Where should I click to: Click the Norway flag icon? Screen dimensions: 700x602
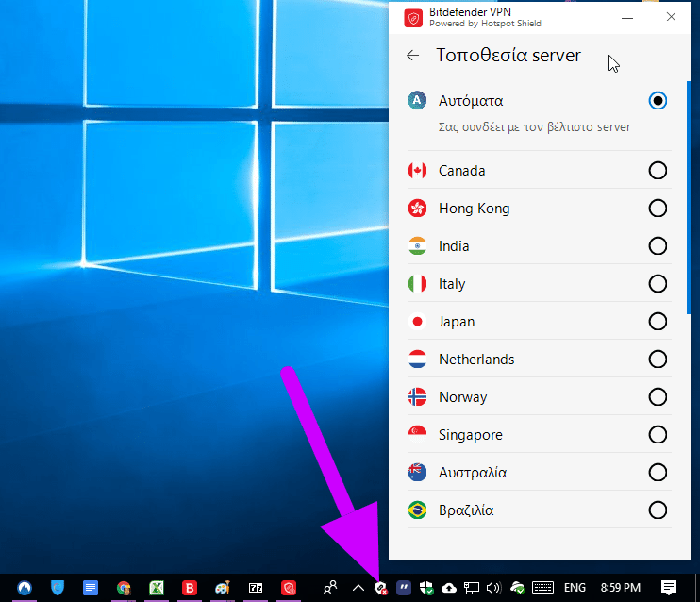coord(417,397)
